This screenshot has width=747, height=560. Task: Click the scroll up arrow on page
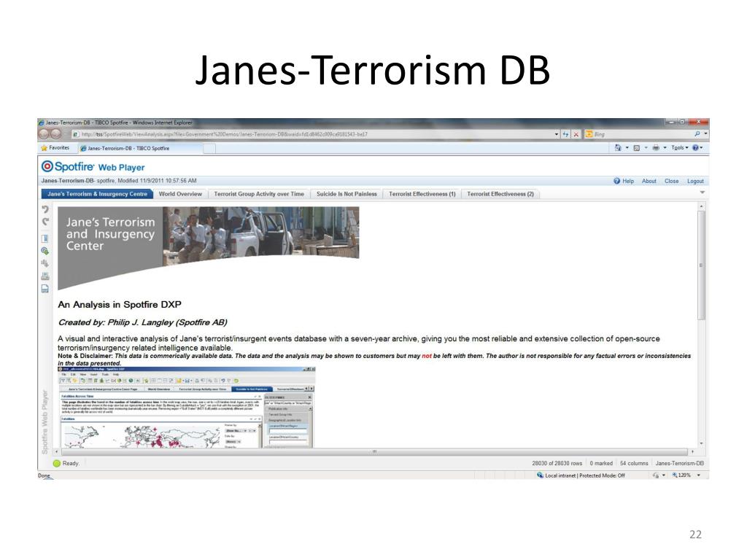[x=701, y=206]
